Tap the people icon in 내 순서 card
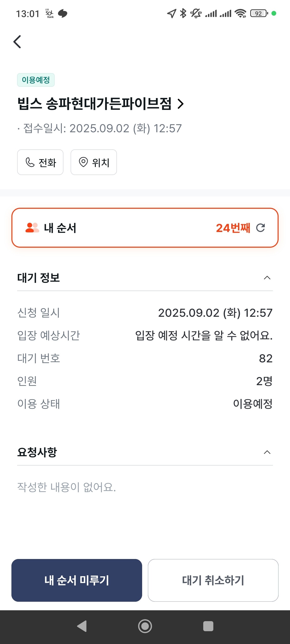Image resolution: width=290 pixels, height=644 pixels. click(x=32, y=228)
